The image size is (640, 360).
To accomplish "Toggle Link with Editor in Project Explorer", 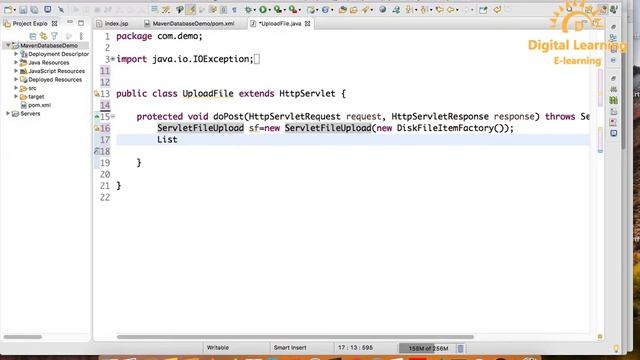I will point(43,36).
